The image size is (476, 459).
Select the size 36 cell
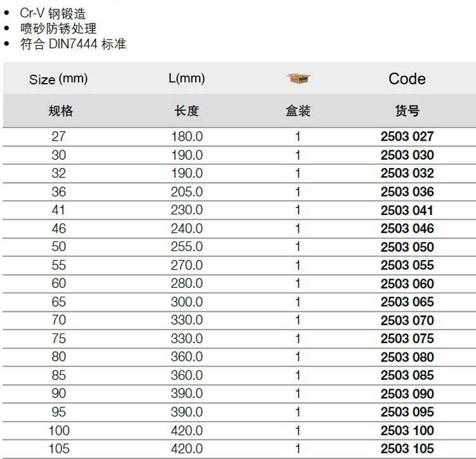tap(58, 191)
